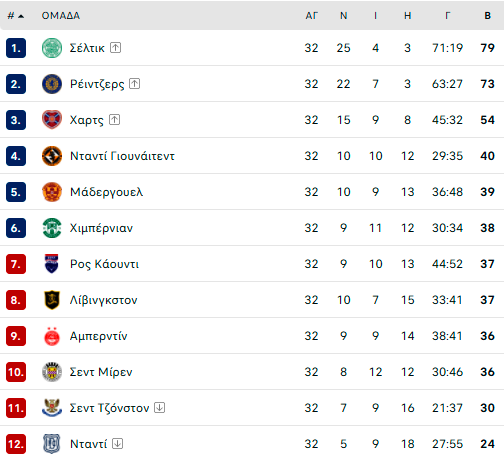This screenshot has width=504, height=461.
Task: Click the Dundee United crest icon
Action: (x=52, y=156)
